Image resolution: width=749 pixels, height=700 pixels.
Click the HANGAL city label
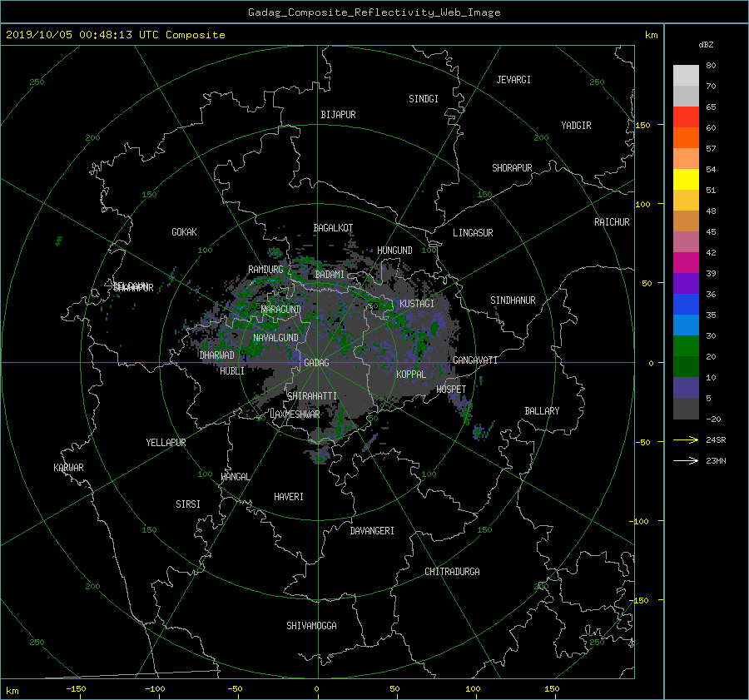[x=235, y=477]
